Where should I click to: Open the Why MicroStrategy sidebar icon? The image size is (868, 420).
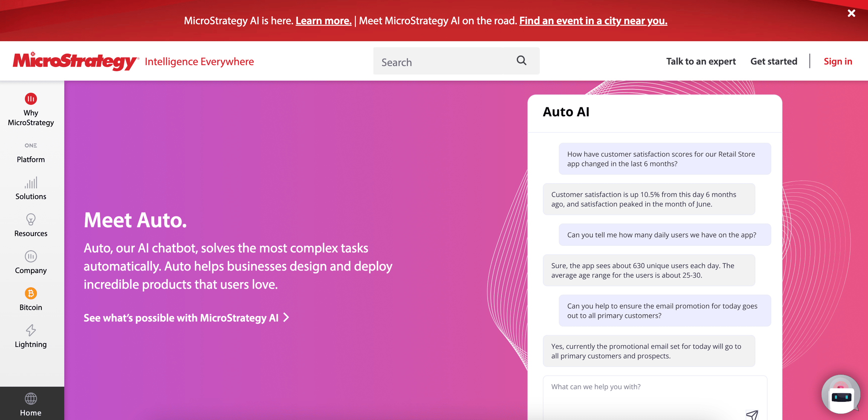(31, 98)
